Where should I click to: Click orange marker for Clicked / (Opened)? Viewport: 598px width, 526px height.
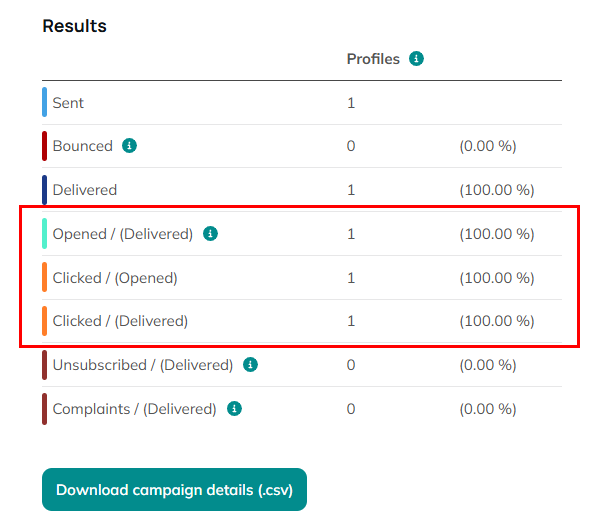[x=44, y=277]
